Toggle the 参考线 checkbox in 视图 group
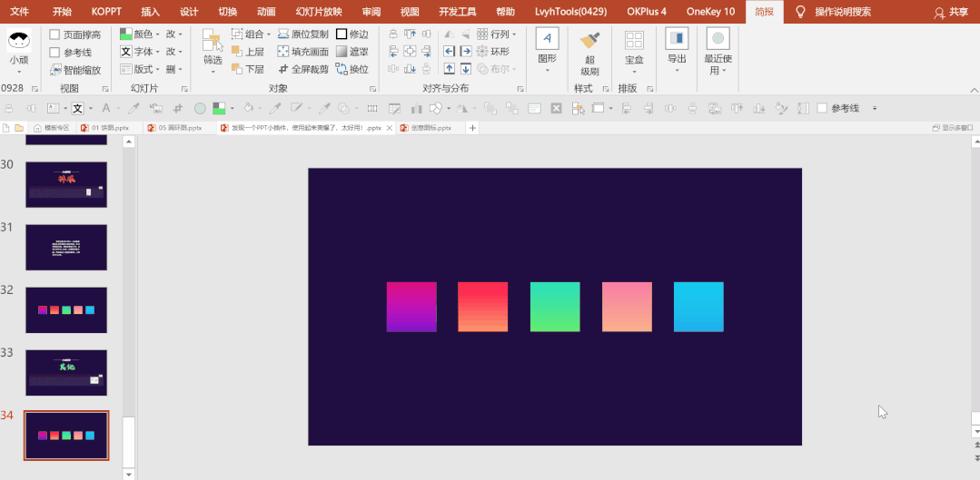The image size is (980, 480). (x=55, y=53)
